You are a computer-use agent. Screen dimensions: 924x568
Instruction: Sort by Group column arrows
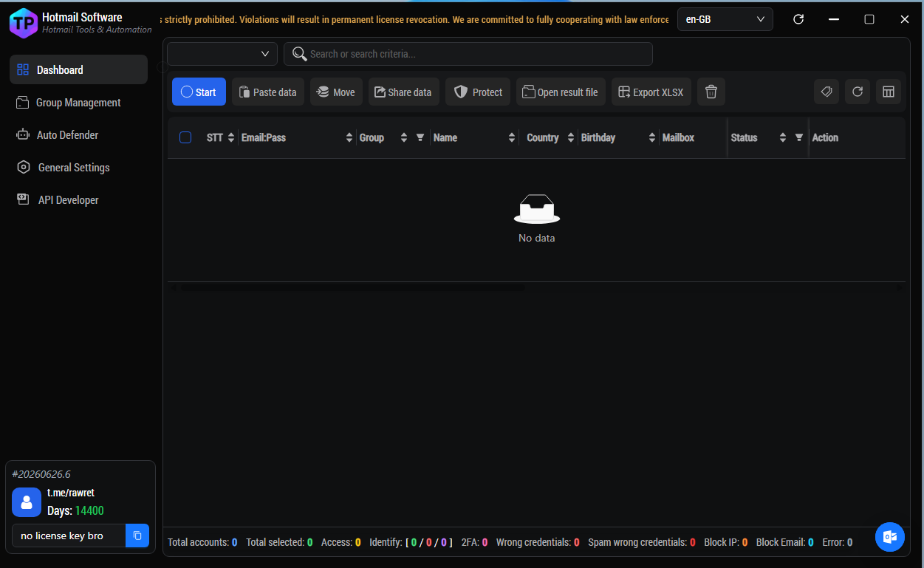[404, 138]
